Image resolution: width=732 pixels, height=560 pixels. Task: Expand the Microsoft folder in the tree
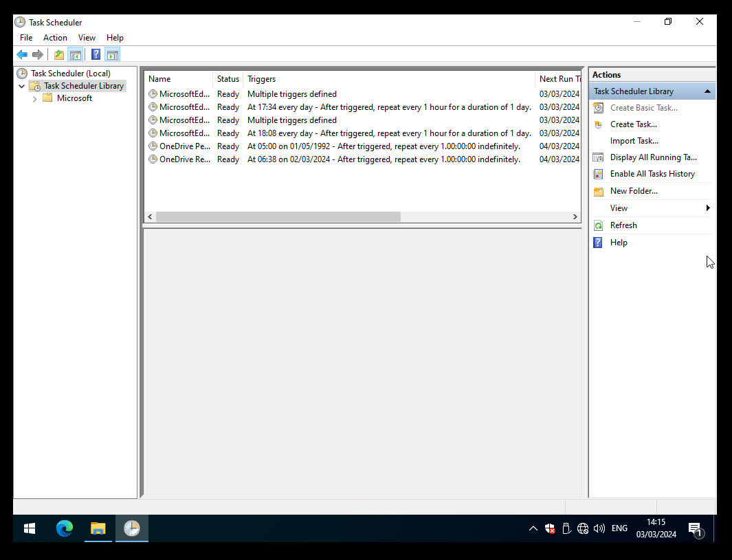(x=35, y=99)
